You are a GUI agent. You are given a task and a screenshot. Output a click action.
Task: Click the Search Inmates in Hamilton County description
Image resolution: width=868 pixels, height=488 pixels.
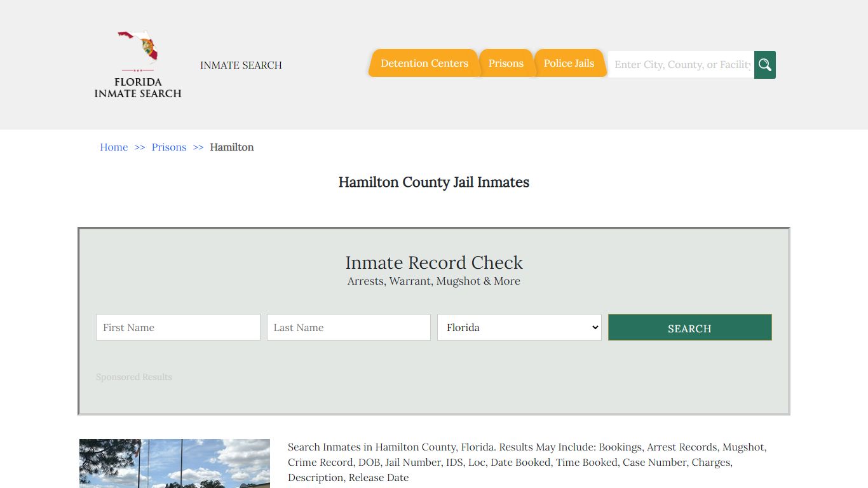(527, 462)
